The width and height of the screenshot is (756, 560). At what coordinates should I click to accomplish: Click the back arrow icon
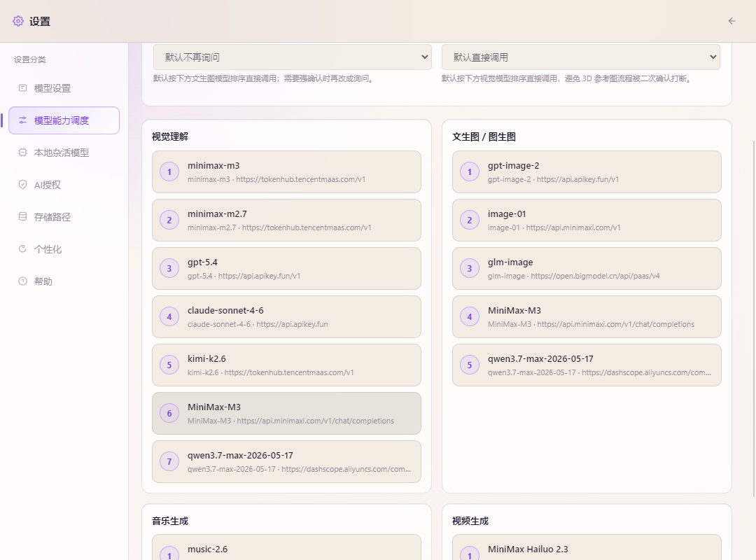coord(732,21)
